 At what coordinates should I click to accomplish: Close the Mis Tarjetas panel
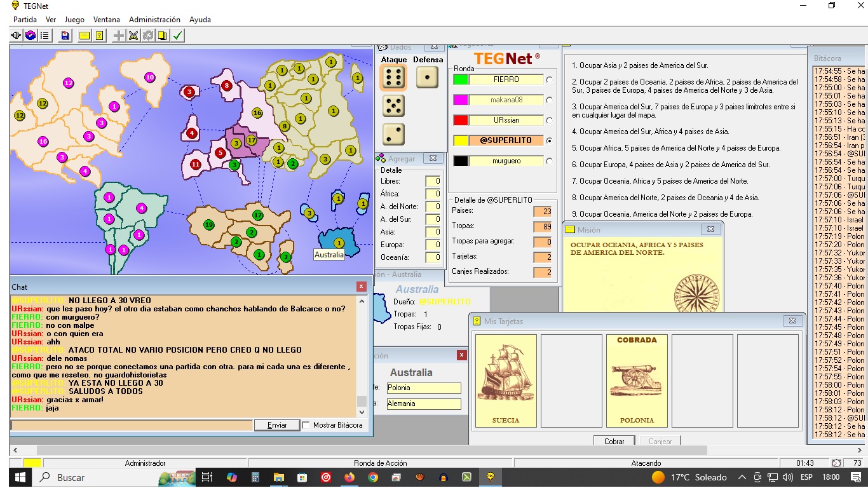(792, 321)
